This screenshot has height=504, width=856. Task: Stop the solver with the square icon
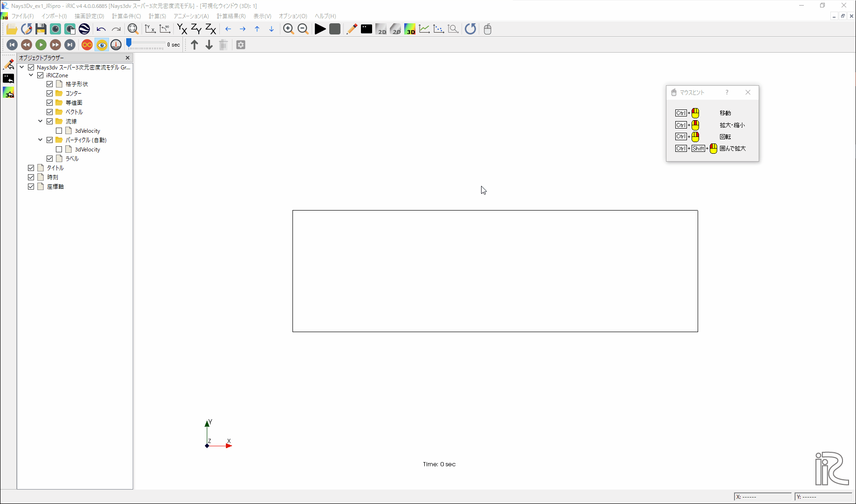pyautogui.click(x=334, y=29)
